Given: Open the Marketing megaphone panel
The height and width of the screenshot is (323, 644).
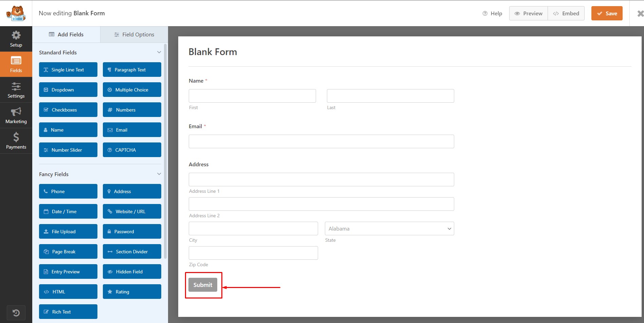Looking at the screenshot, I should point(16,115).
